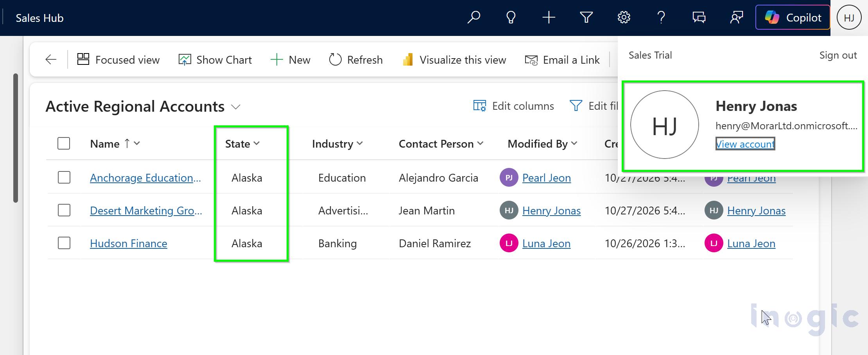Click the help question mark icon
The height and width of the screenshot is (355, 868).
pos(661,18)
